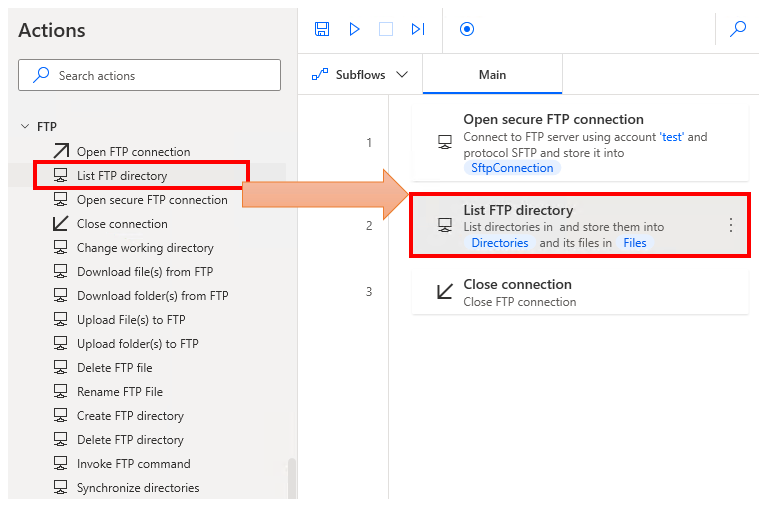Run next action step icon
Image resolution: width=767 pixels, height=509 pixels.
[418, 29]
